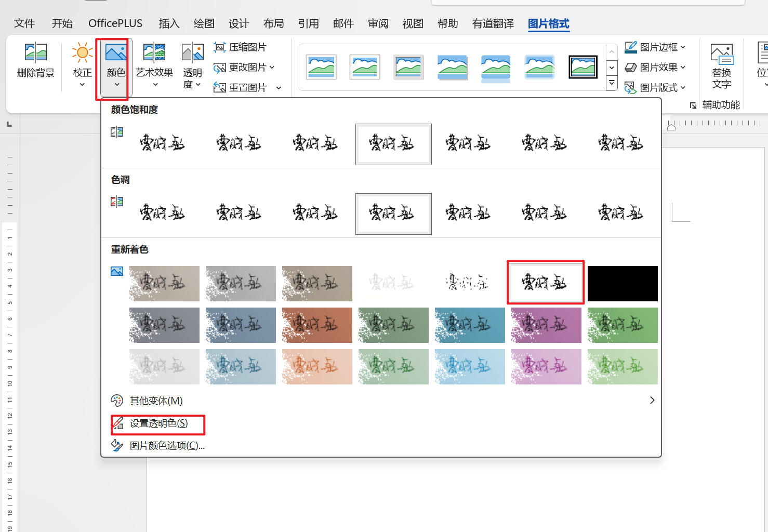The width and height of the screenshot is (768, 532).
Task: Open the OfficePLUS tab
Action: [115, 23]
